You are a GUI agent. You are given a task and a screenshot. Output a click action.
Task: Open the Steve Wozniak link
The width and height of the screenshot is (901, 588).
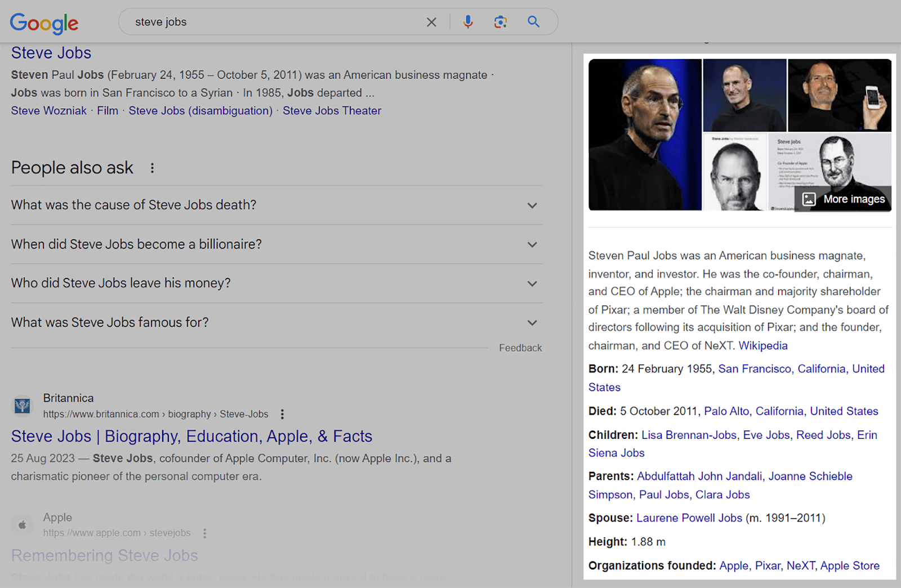click(48, 110)
